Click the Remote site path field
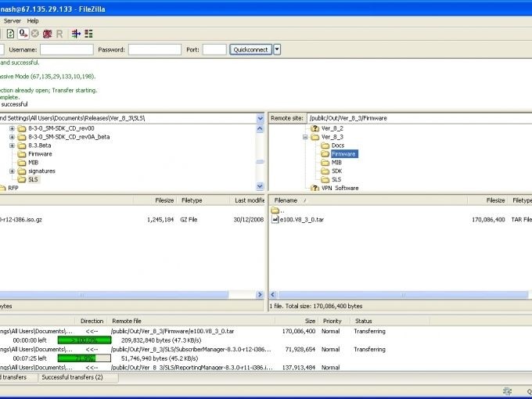This screenshot has width=532, height=399. click(x=419, y=118)
